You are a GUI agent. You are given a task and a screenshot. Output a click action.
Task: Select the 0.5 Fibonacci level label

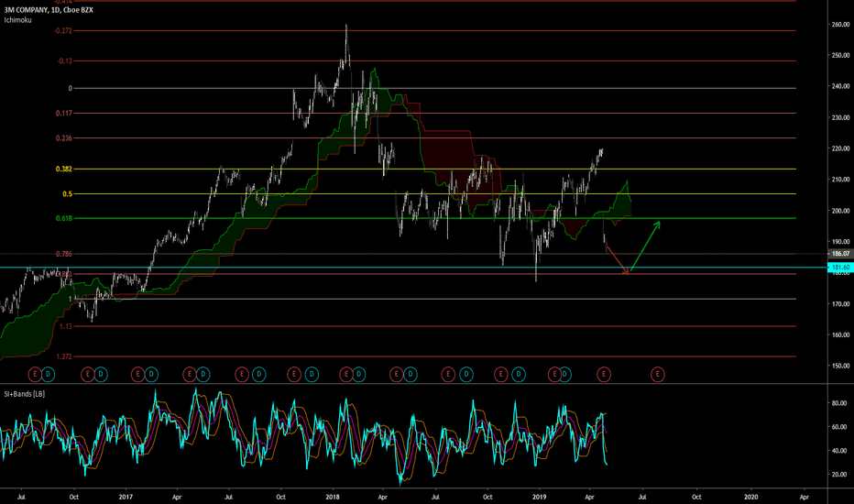pyautogui.click(x=67, y=194)
